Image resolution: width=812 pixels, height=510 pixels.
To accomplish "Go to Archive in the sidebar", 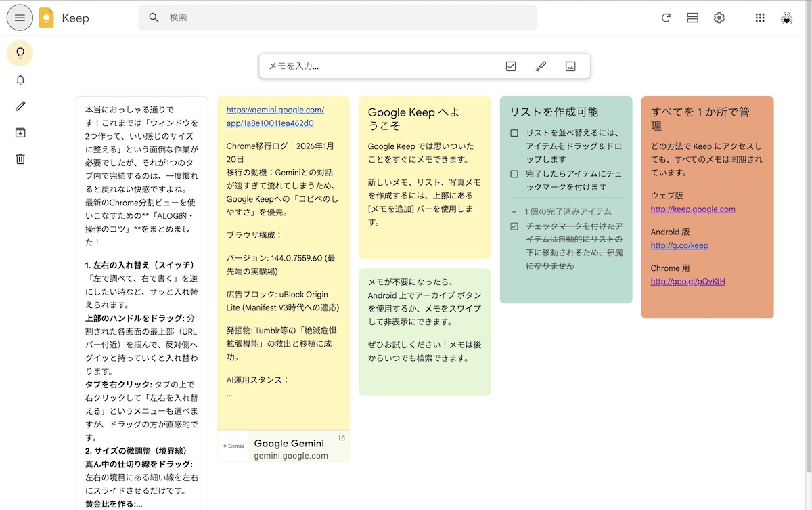I will point(20,133).
